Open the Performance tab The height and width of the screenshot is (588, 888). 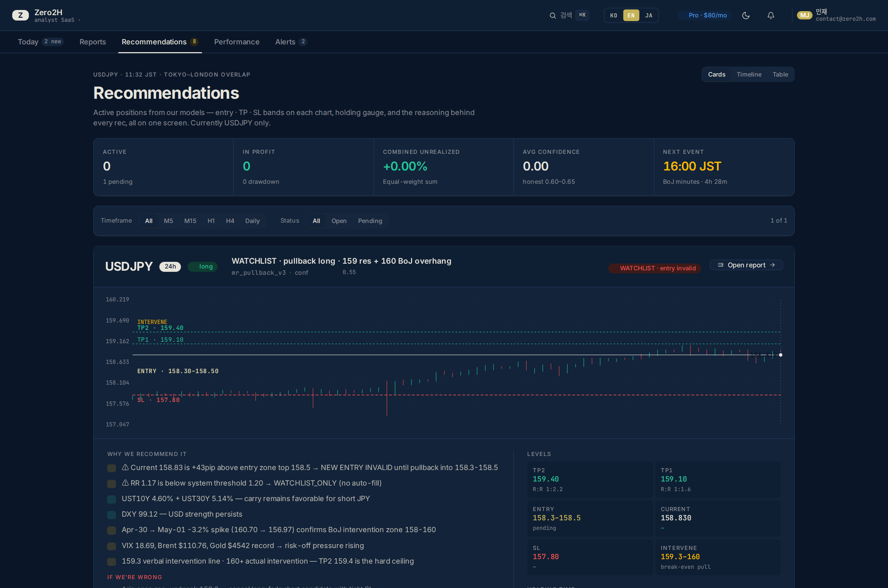click(x=237, y=42)
